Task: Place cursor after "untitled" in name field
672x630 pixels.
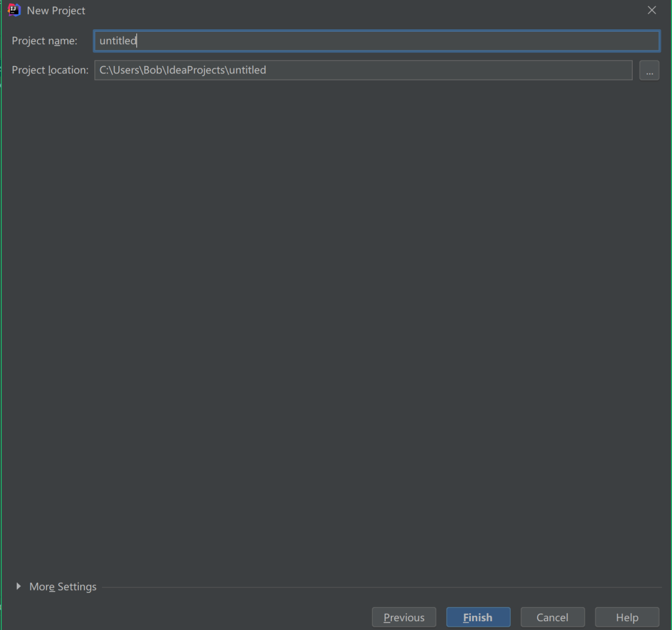Action: [137, 40]
